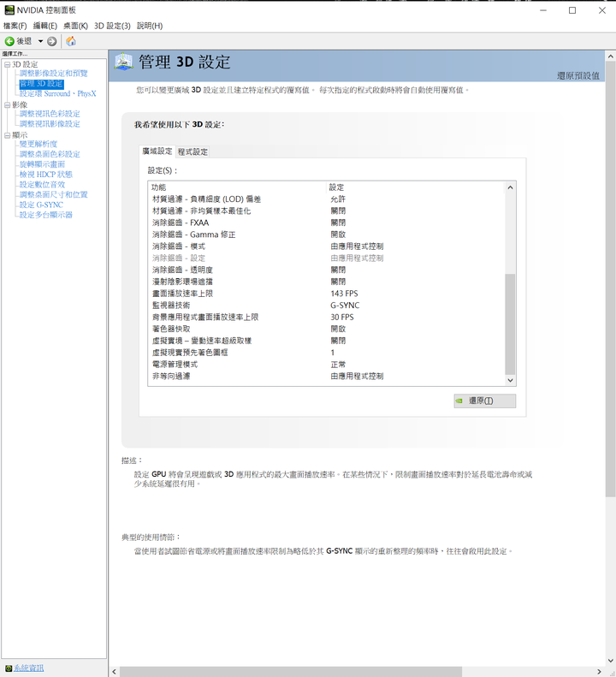This screenshot has height=677, width=616.
Task: Click the 系統資訊 link
Action: (x=28, y=668)
